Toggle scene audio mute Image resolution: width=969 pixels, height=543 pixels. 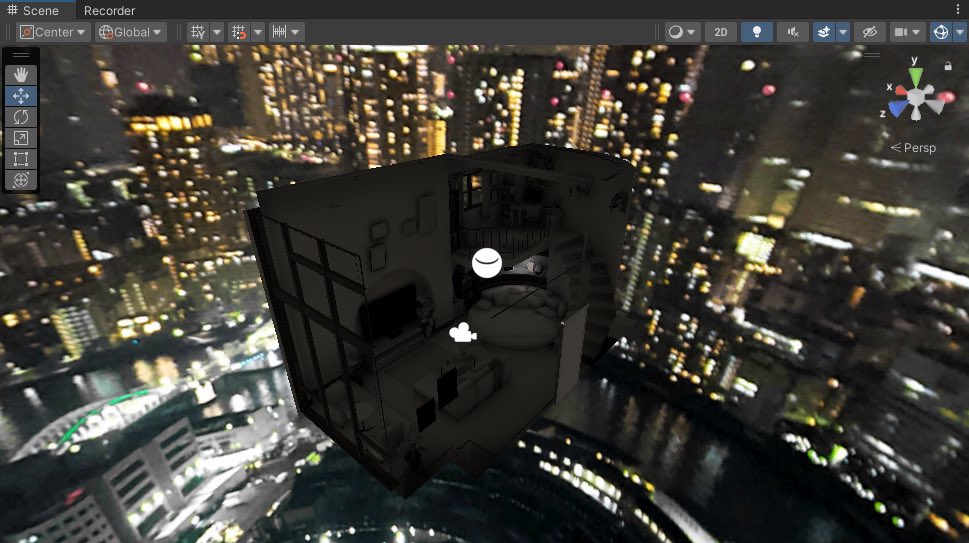click(793, 32)
